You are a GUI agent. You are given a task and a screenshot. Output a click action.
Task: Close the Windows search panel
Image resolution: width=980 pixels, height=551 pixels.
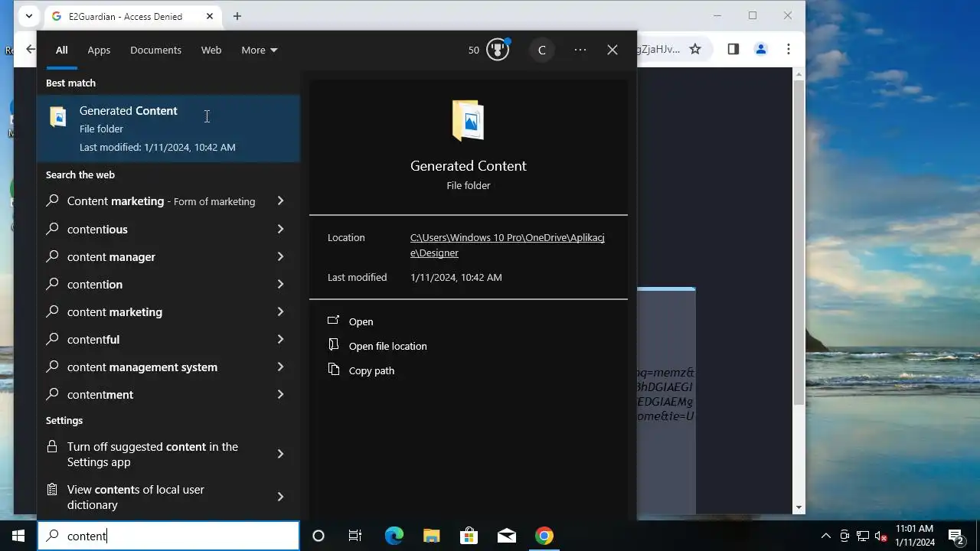(x=612, y=50)
